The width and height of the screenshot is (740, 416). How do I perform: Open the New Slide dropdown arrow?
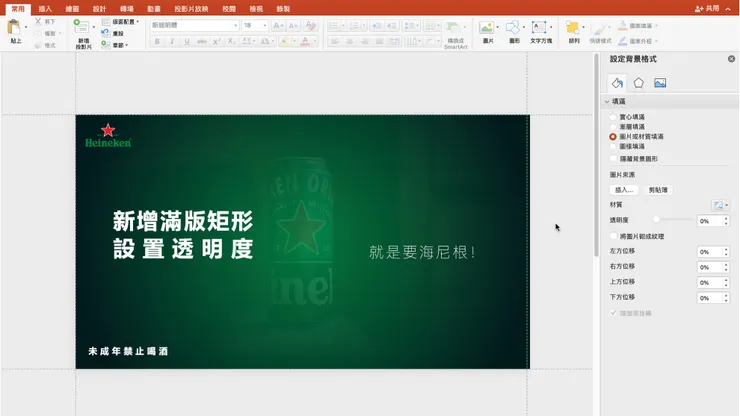click(93, 27)
